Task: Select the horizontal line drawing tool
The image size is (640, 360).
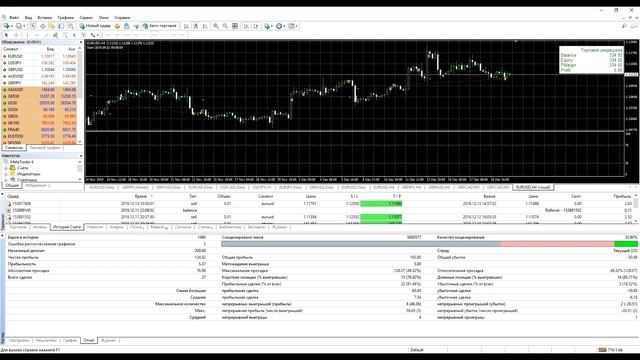Action: pyautogui.click(x=37, y=36)
